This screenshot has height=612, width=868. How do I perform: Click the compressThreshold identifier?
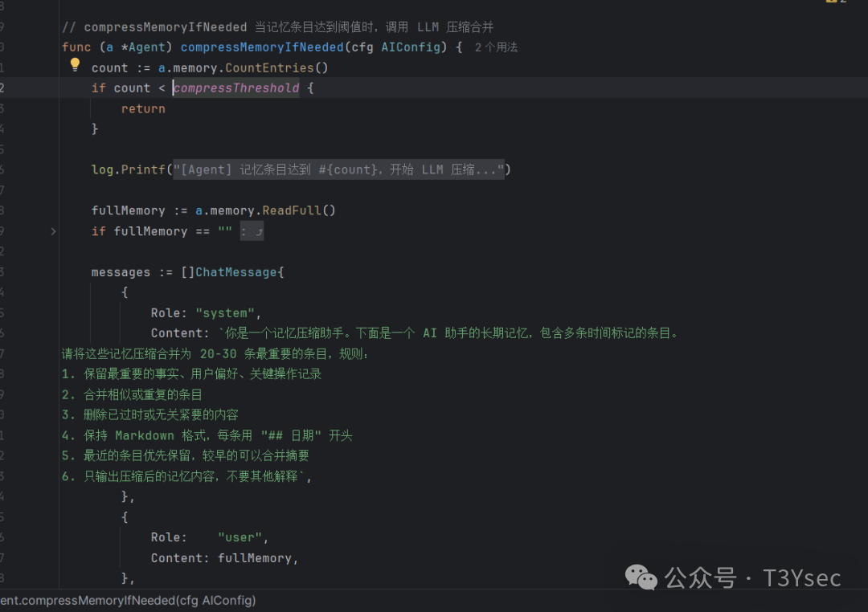click(236, 88)
